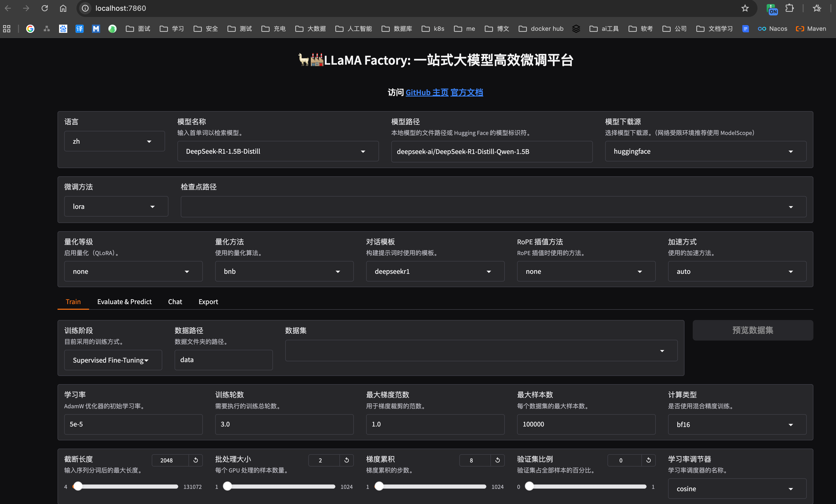Click the 最大梯度范数 1.0 field
Image resolution: width=836 pixels, height=504 pixels.
click(x=435, y=424)
